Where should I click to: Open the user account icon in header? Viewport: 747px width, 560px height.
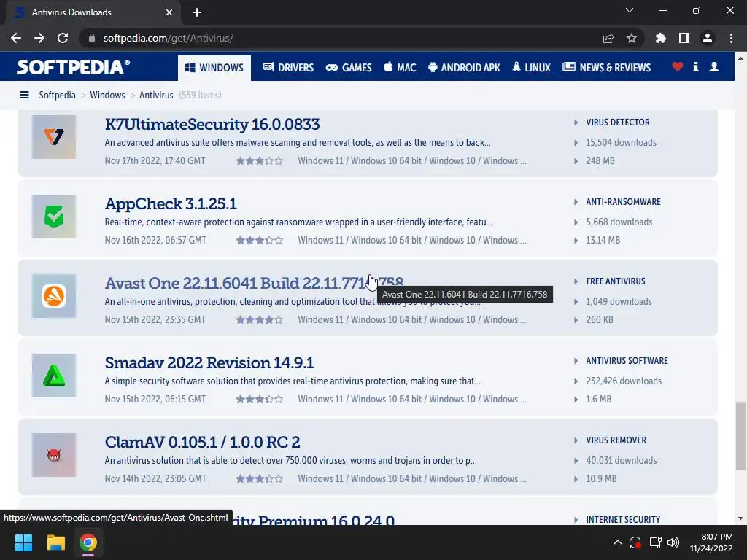click(x=714, y=67)
